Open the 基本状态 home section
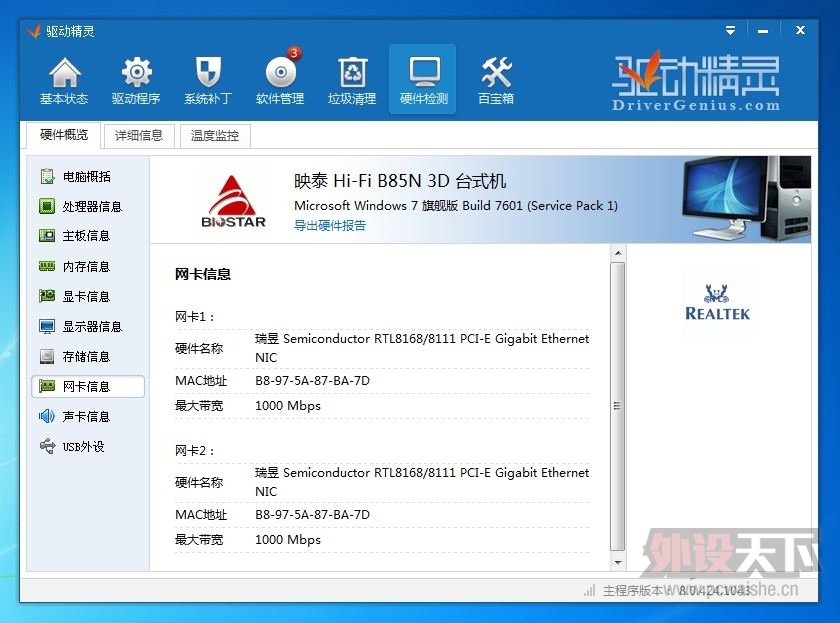Viewport: 840px width, 623px height. coord(64,80)
